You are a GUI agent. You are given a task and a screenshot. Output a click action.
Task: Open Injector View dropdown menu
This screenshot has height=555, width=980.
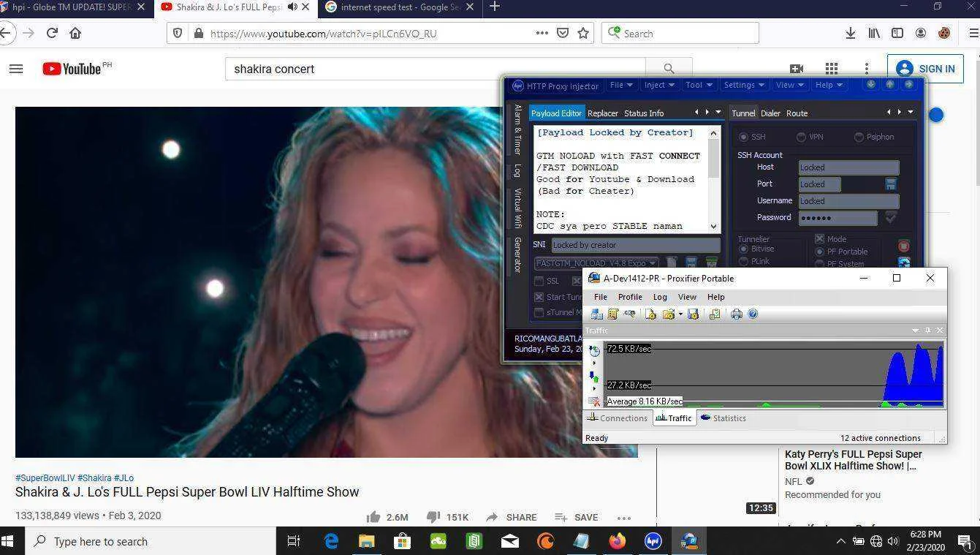click(x=789, y=85)
